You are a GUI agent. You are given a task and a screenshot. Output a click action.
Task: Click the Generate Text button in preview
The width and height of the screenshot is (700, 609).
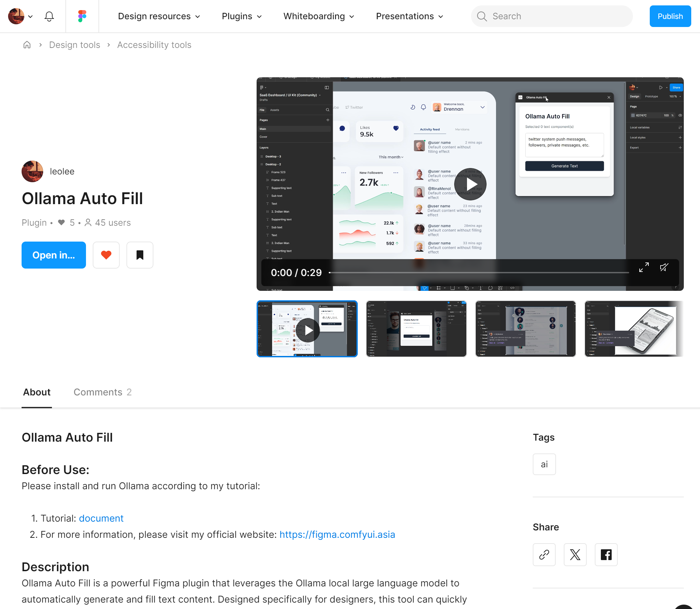(x=564, y=166)
